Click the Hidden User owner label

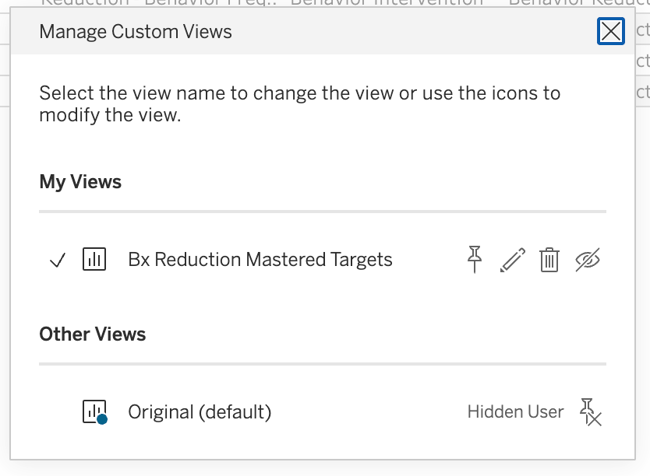click(x=515, y=412)
